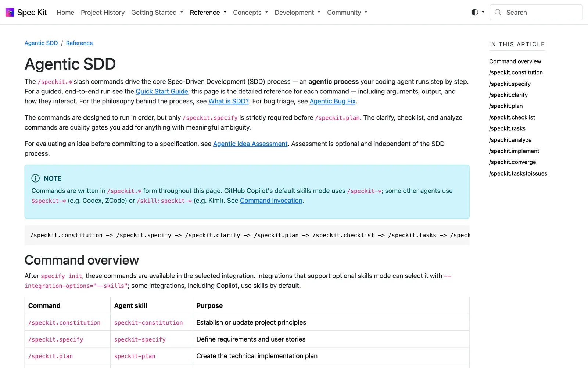Click the Agentic SDD page title
Screen dimensions: 588x368
pos(70,64)
